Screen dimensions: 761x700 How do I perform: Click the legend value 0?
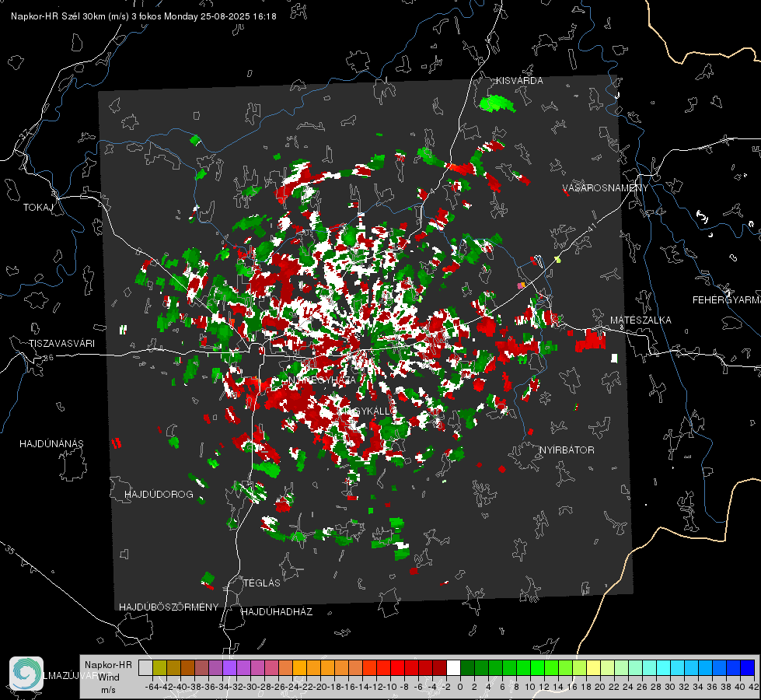[460, 687]
